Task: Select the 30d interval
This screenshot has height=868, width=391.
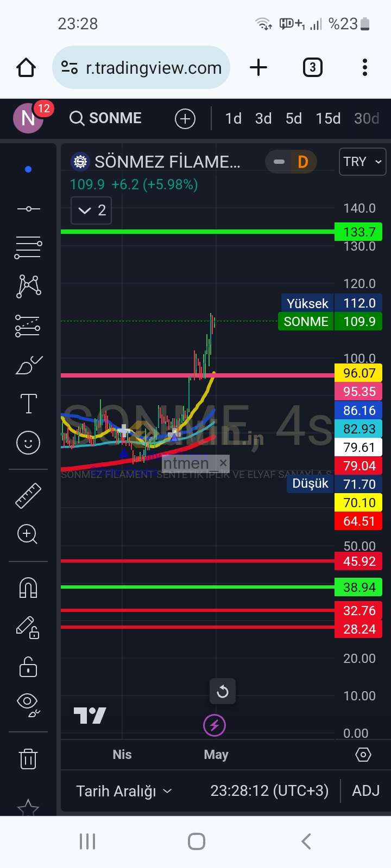Action: [367, 118]
